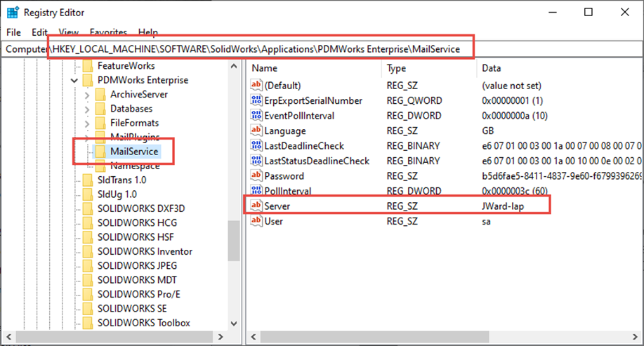Image resolution: width=644 pixels, height=346 pixels.
Task: Open the View menu
Action: tap(68, 32)
